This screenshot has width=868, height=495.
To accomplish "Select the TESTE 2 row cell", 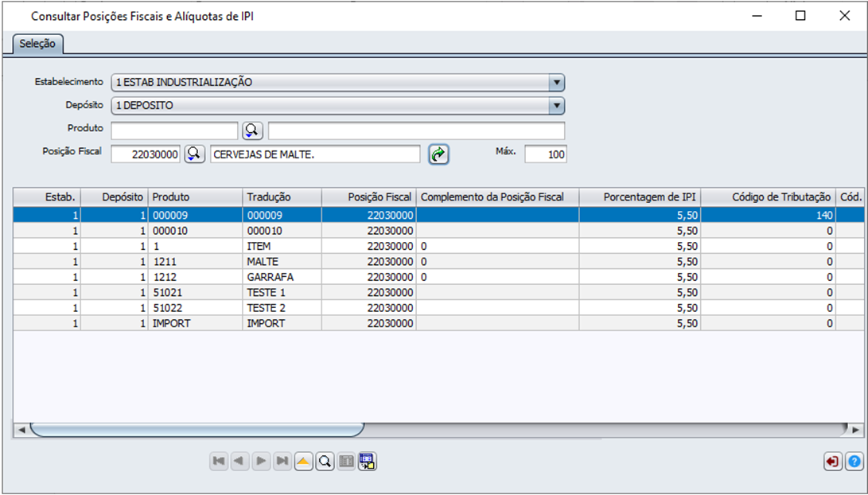I will click(x=282, y=308).
